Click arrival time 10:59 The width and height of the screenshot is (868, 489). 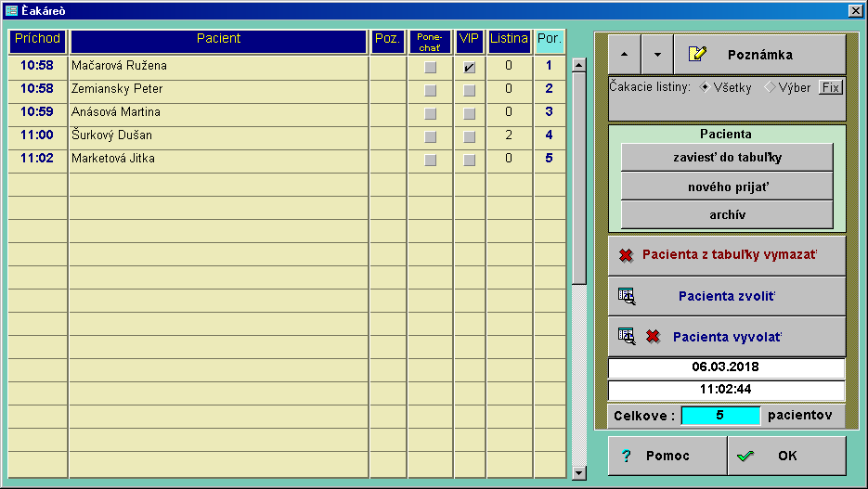click(x=37, y=111)
